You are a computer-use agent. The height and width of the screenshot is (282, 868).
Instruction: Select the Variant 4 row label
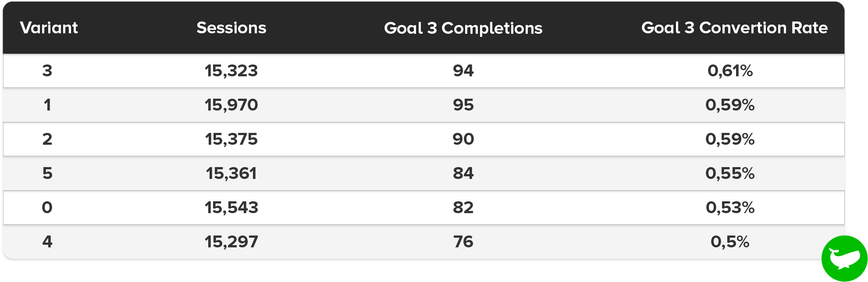click(x=47, y=242)
